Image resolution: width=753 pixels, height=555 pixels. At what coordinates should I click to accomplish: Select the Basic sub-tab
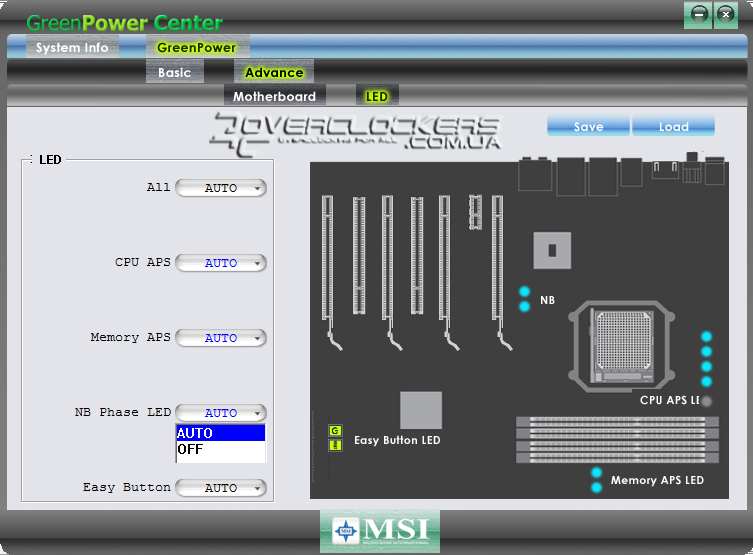click(175, 72)
